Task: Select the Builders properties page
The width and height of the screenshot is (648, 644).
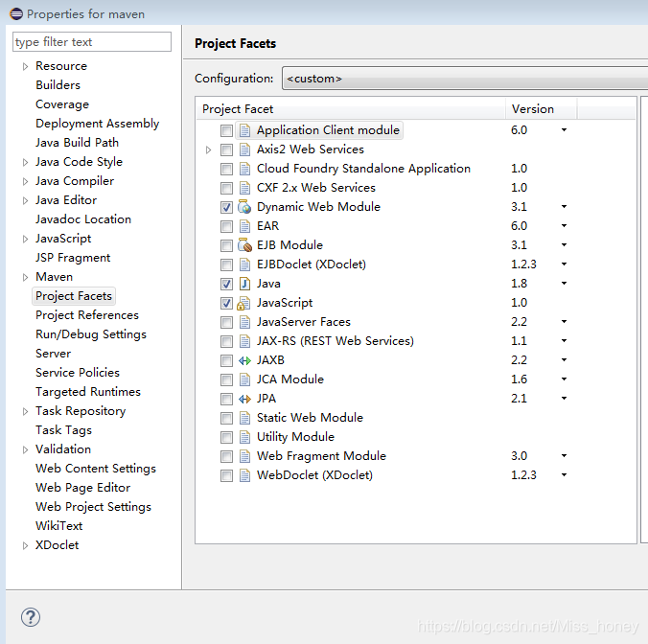Action: coord(58,85)
